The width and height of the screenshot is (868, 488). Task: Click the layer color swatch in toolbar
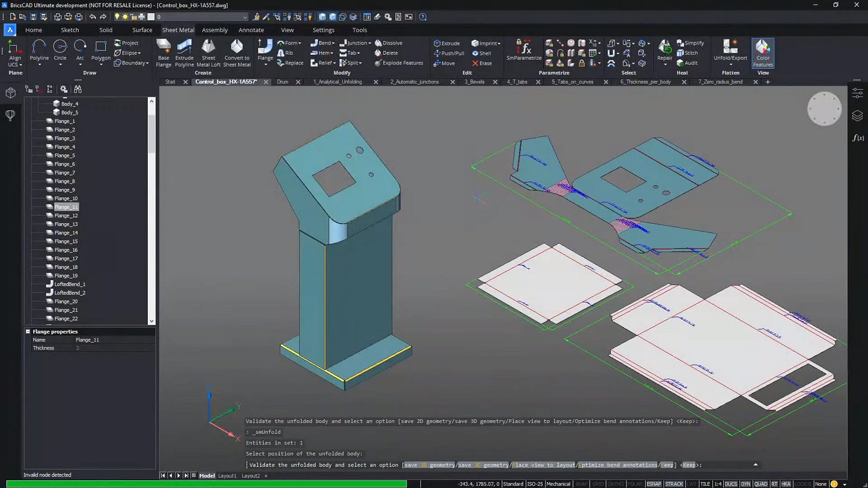point(151,17)
